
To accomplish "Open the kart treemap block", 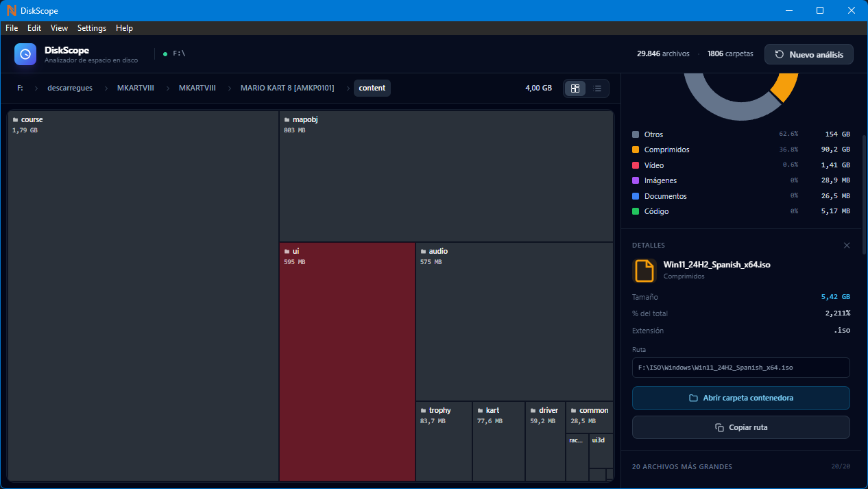I will pos(498,442).
